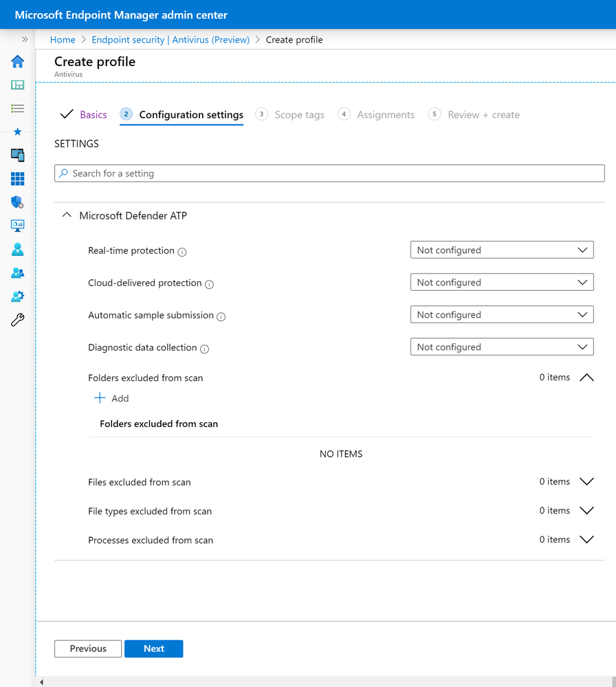Click the Microsoft Defender ATP section label
Image resolution: width=616 pixels, height=687 pixels.
pyautogui.click(x=133, y=215)
